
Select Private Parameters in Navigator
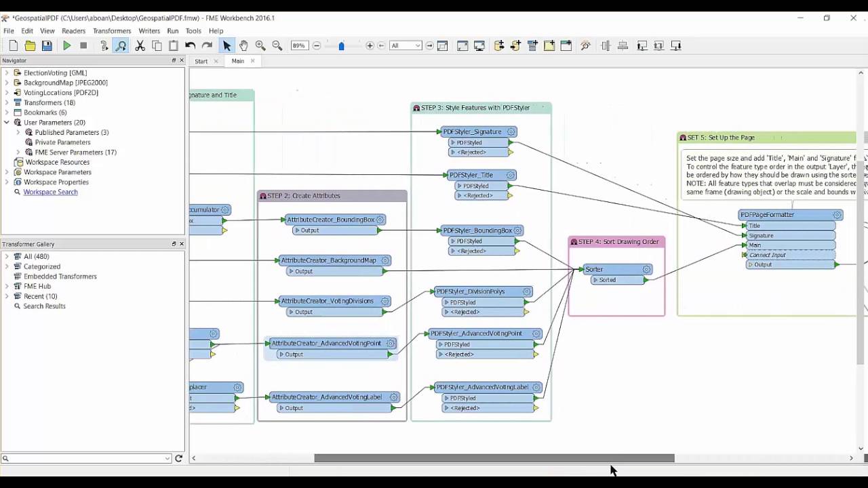62,142
